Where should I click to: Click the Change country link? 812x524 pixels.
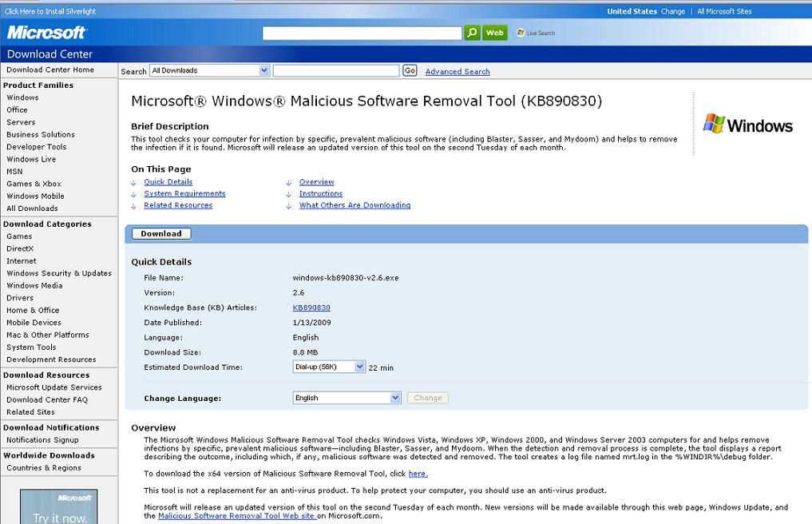point(673,11)
